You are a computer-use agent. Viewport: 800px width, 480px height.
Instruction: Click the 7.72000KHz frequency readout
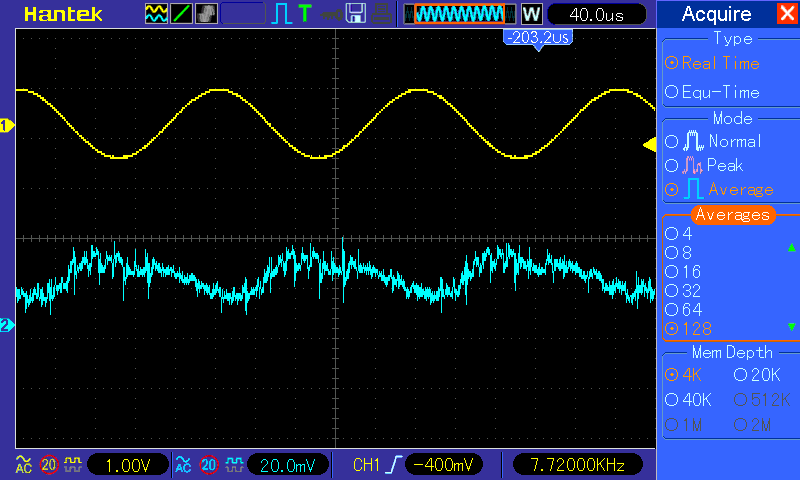pyautogui.click(x=578, y=465)
